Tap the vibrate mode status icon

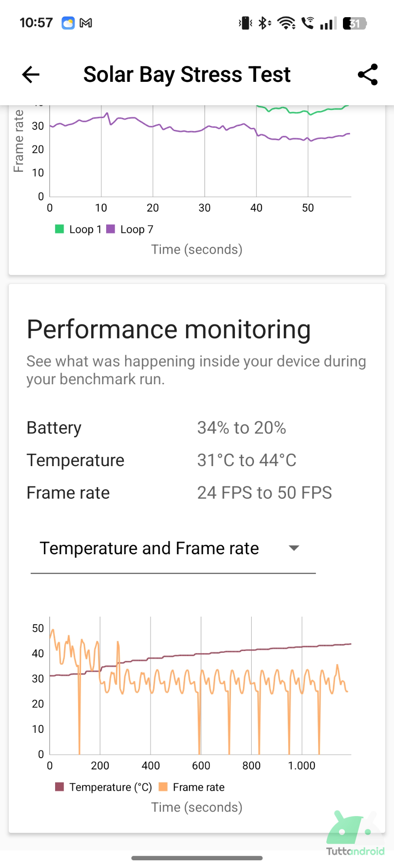click(245, 23)
